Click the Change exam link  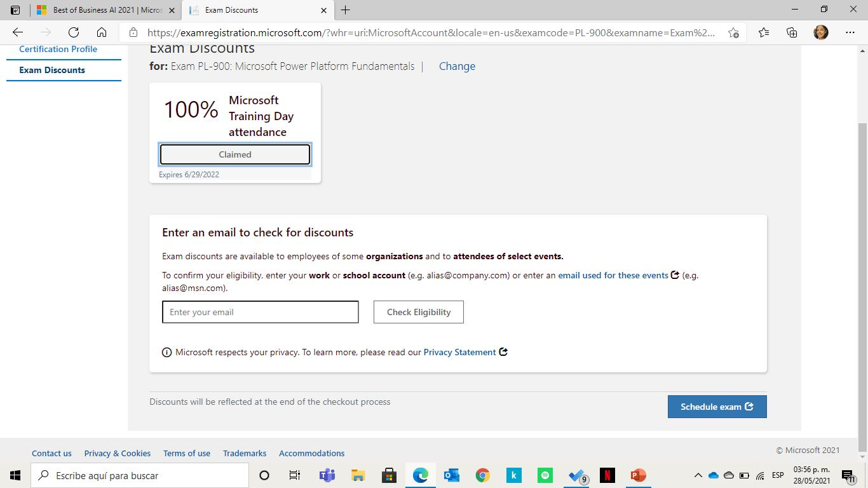pyautogui.click(x=457, y=66)
